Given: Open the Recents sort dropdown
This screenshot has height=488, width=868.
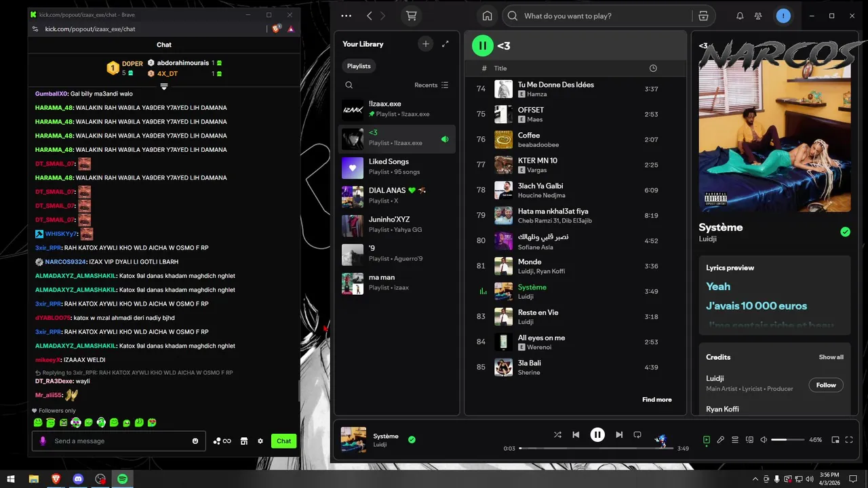Looking at the screenshot, I should coord(431,85).
